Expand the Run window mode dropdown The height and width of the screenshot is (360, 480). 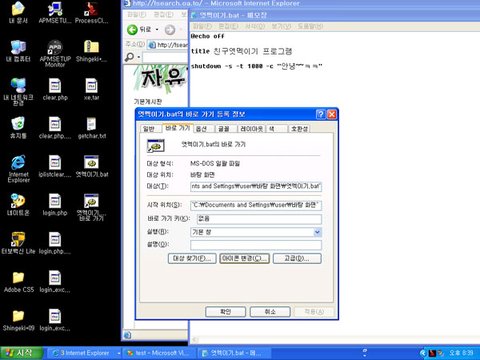click(x=318, y=232)
